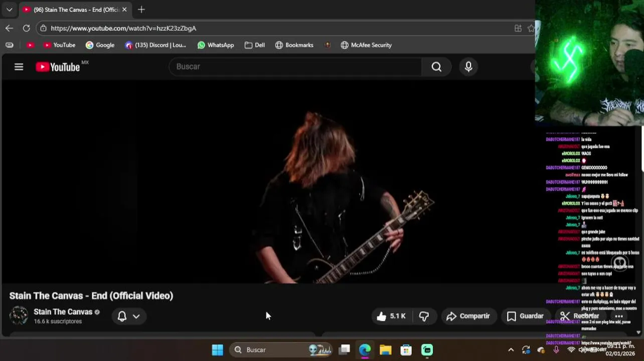Screen dimensions: 644x361
Task: Open Microsoft Store from the taskbar
Action: point(406,350)
